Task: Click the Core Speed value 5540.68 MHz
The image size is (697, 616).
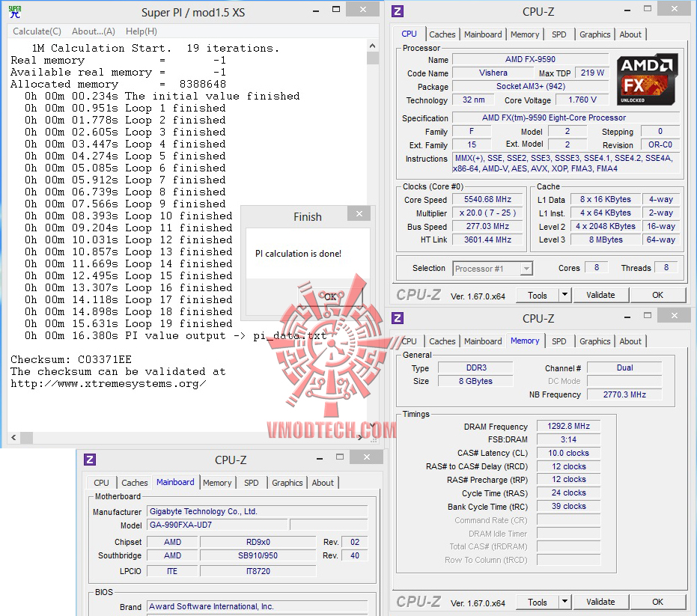Action: 487,200
